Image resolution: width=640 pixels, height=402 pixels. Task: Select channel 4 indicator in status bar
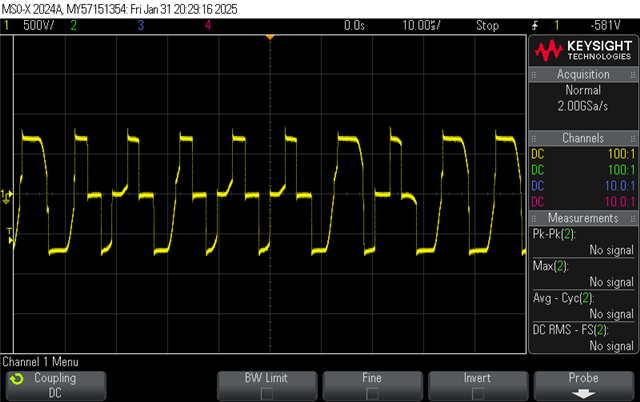[x=208, y=25]
